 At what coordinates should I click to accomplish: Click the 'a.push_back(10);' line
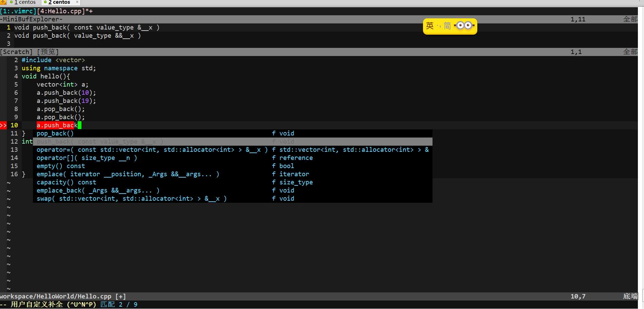[66, 93]
